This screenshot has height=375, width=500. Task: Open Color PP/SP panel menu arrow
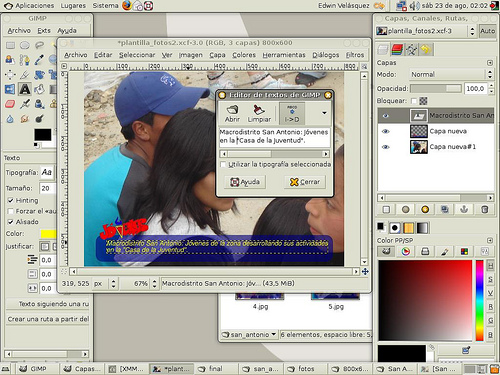click(490, 240)
